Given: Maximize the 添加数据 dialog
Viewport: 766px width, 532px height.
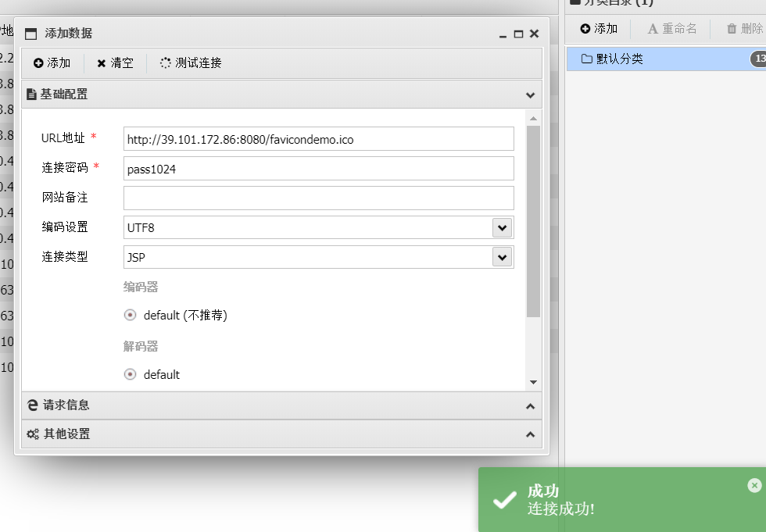Looking at the screenshot, I should coord(519,34).
